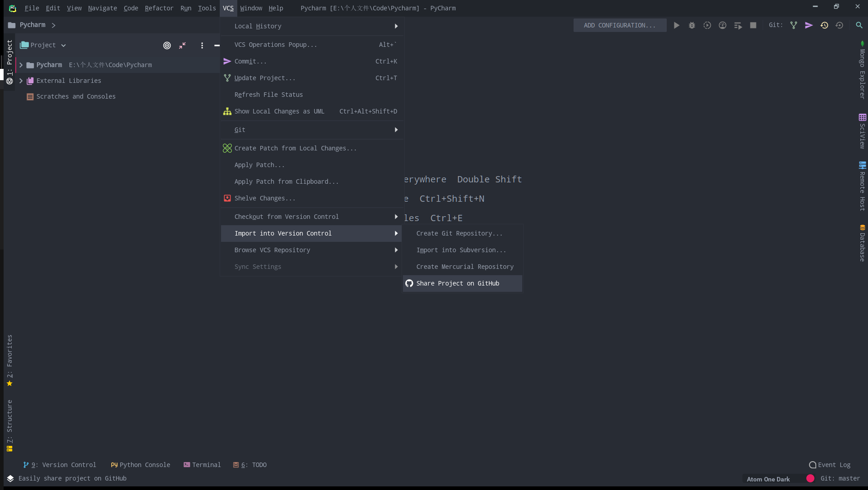Select Shelve Changes... menu item

click(x=311, y=198)
